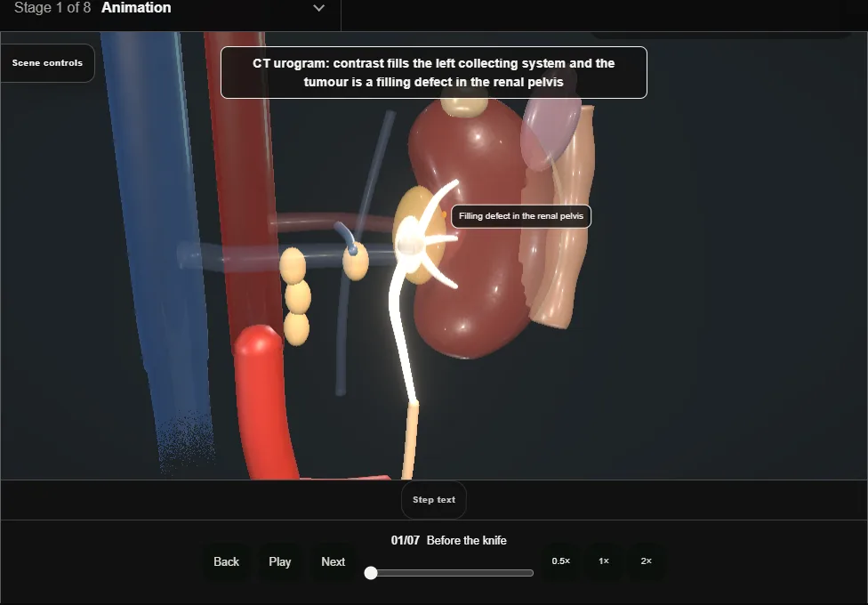The height and width of the screenshot is (605, 868).
Task: Click the chevron arrow beside Animation
Action: tap(319, 8)
